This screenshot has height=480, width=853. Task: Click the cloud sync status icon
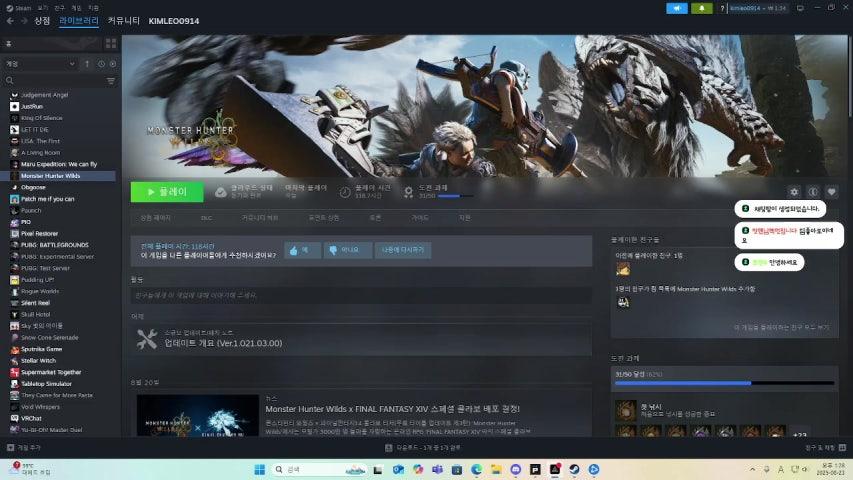tap(220, 192)
